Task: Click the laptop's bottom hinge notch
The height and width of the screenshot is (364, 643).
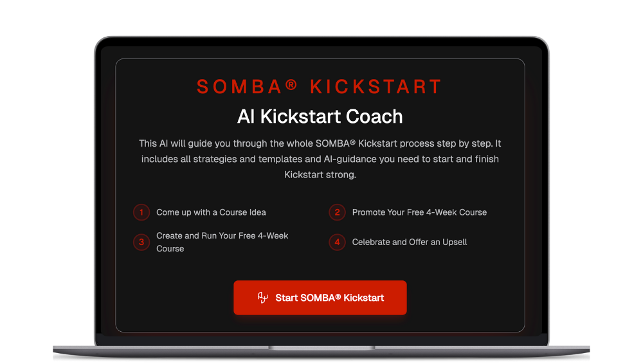Action: [x=321, y=348]
